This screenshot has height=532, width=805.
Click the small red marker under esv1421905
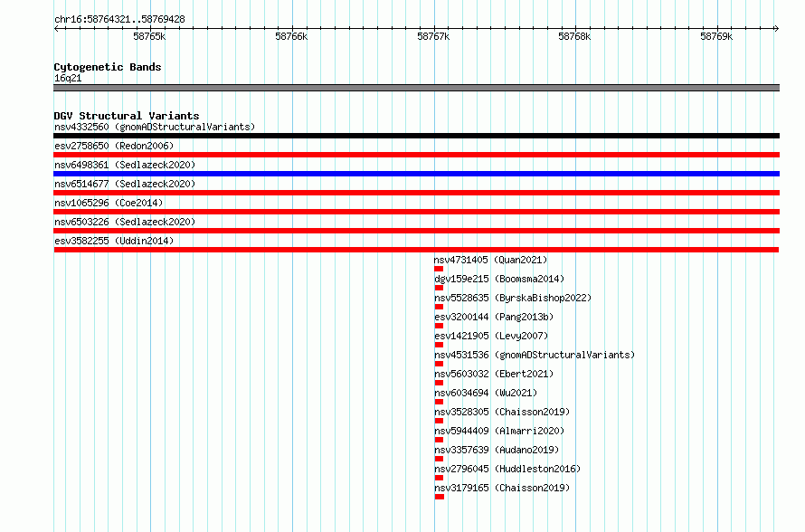click(x=439, y=345)
